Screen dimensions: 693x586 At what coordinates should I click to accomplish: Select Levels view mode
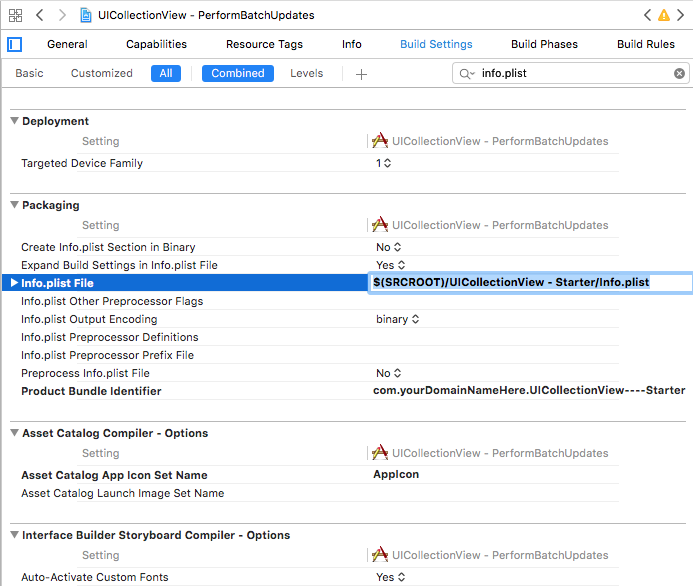(x=307, y=73)
